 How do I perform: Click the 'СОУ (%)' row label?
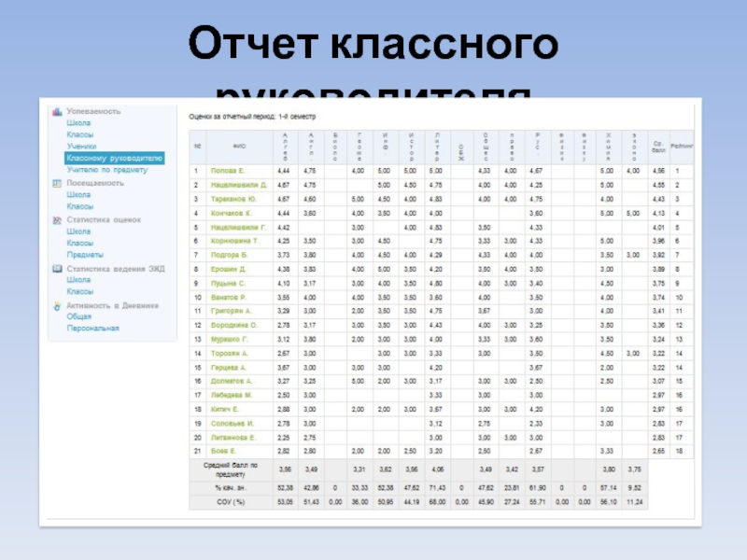(231, 502)
